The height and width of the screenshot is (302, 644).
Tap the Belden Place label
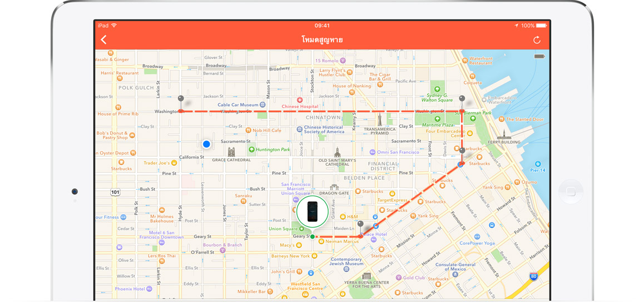[364, 178]
